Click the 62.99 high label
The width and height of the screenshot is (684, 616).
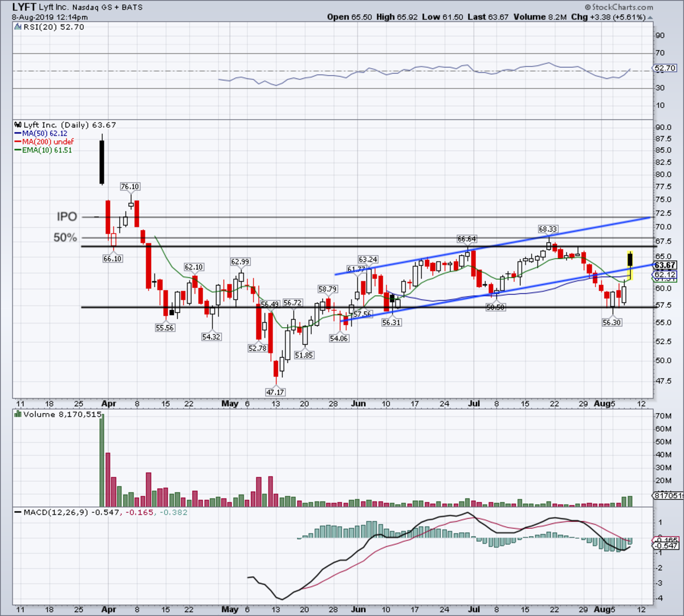tap(240, 262)
